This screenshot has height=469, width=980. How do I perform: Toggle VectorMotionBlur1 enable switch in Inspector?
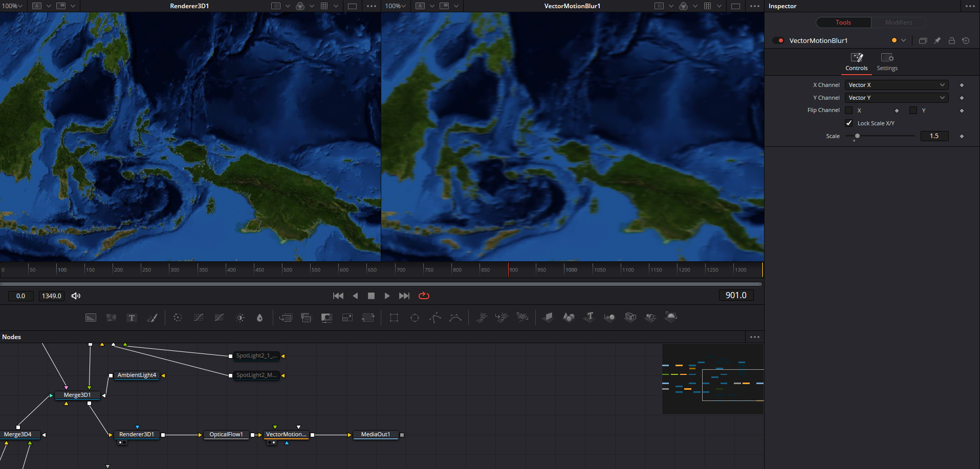point(778,40)
